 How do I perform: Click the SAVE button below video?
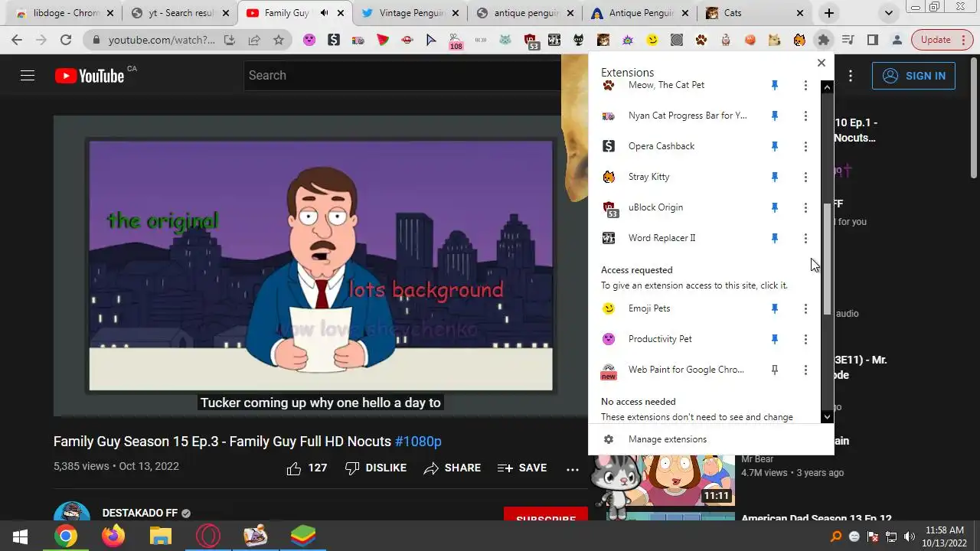522,468
